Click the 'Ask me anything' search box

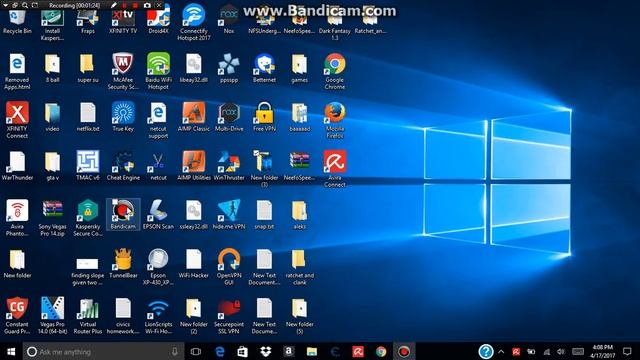coord(103,351)
